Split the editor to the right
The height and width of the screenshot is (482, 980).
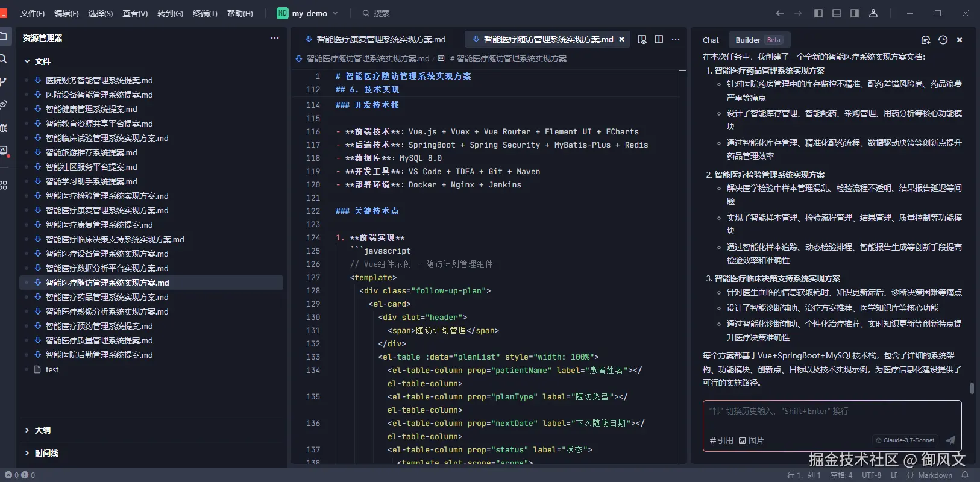coord(659,39)
